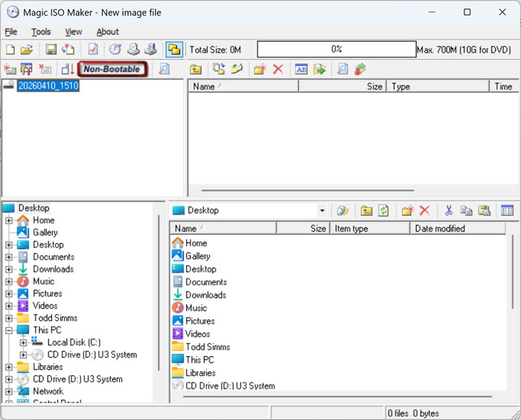Click the image file list horizontal scrollbar
This screenshot has height=420, width=521.
click(x=307, y=191)
